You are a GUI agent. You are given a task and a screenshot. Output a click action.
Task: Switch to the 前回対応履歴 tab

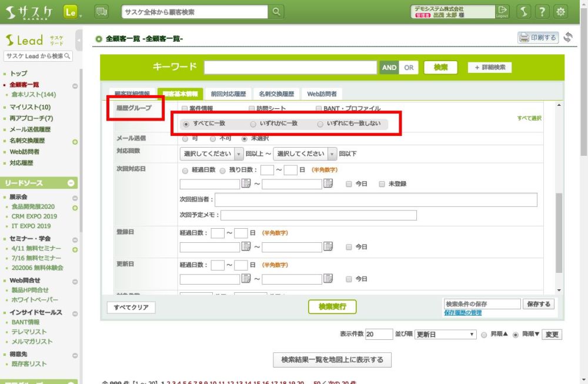point(228,94)
